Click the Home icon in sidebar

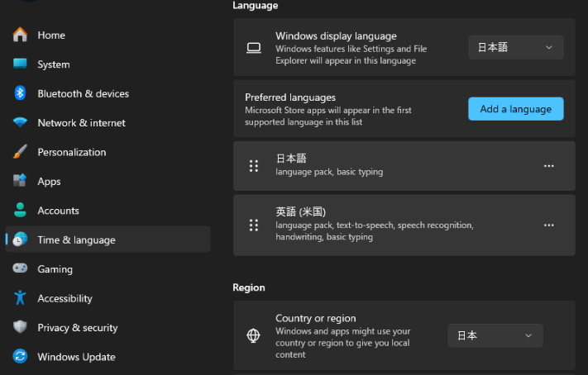(21, 35)
